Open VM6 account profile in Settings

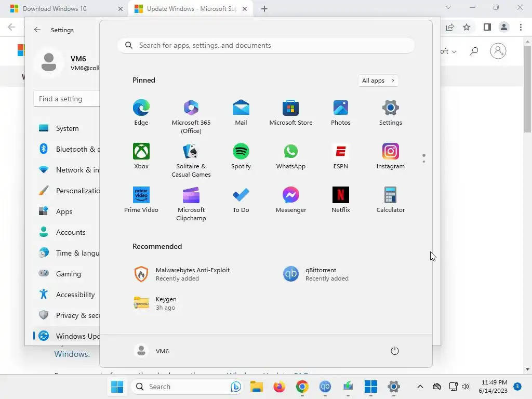[67, 63]
